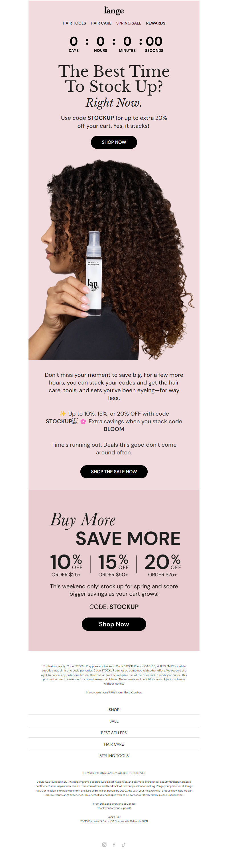This screenshot has width=228, height=868.
Task: Click the black SHOP NOW button
Action: pos(114,142)
